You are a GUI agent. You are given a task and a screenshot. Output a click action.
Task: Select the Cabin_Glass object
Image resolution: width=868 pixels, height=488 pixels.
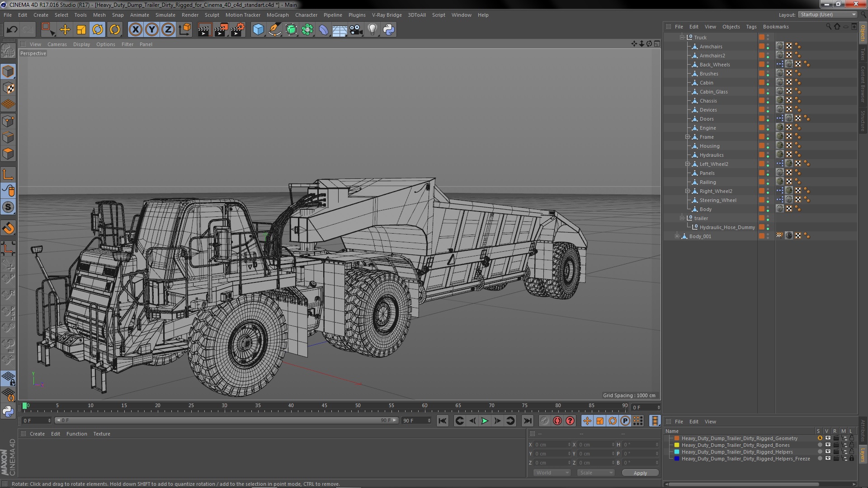click(x=713, y=92)
